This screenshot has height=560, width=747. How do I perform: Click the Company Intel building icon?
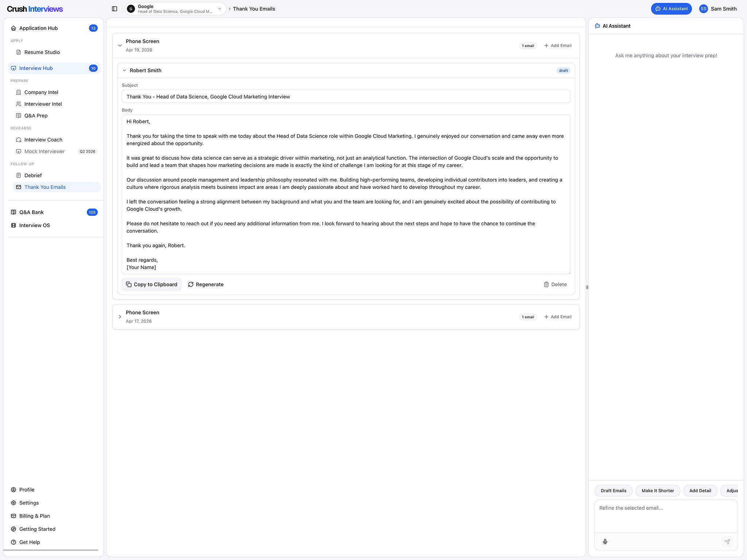pyautogui.click(x=19, y=92)
